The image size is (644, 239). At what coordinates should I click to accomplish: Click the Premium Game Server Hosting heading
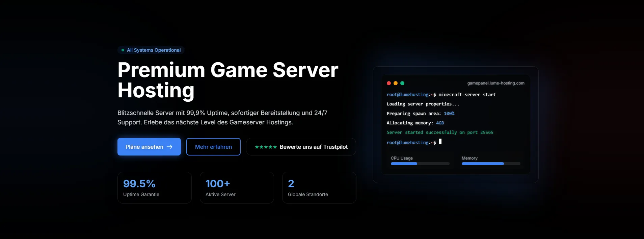point(227,80)
